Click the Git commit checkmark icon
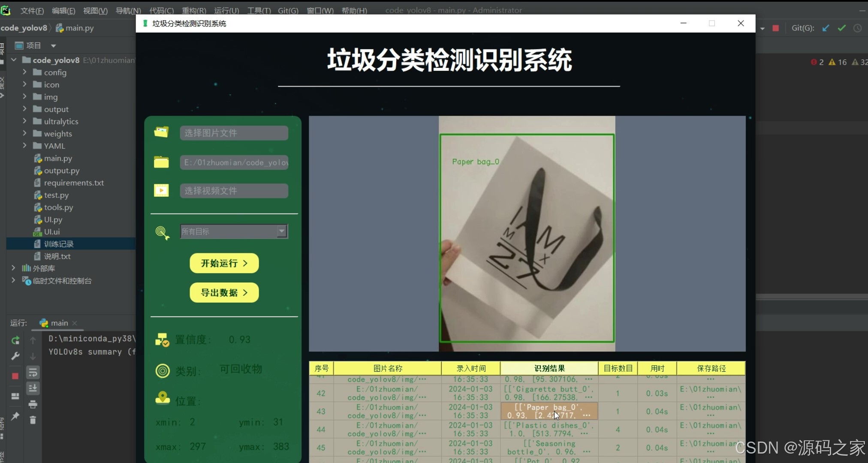This screenshot has height=463, width=868. click(x=841, y=28)
